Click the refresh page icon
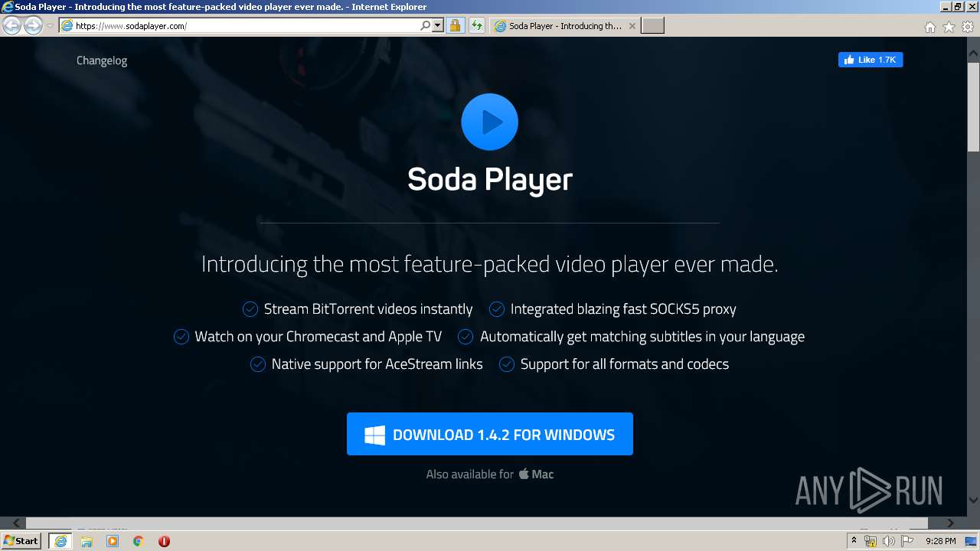The width and height of the screenshot is (980, 551). (x=476, y=25)
